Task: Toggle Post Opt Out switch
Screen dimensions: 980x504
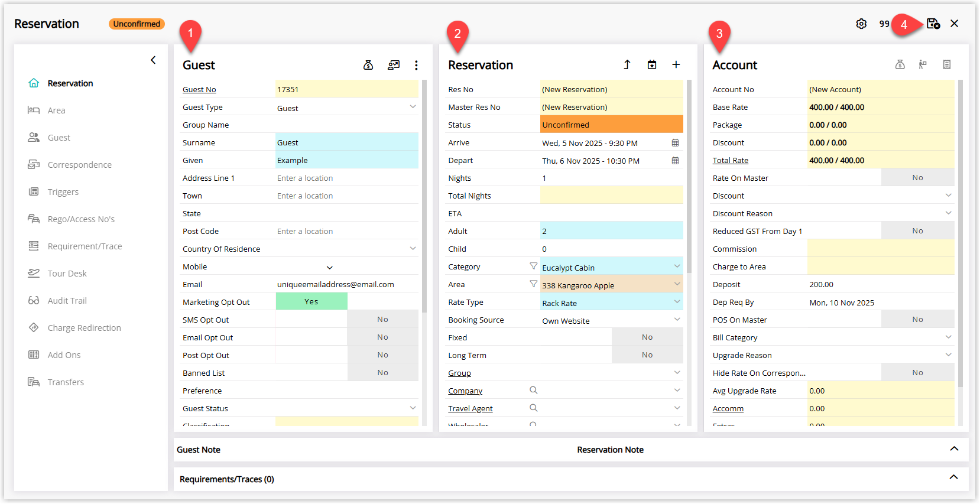Action: [x=347, y=355]
